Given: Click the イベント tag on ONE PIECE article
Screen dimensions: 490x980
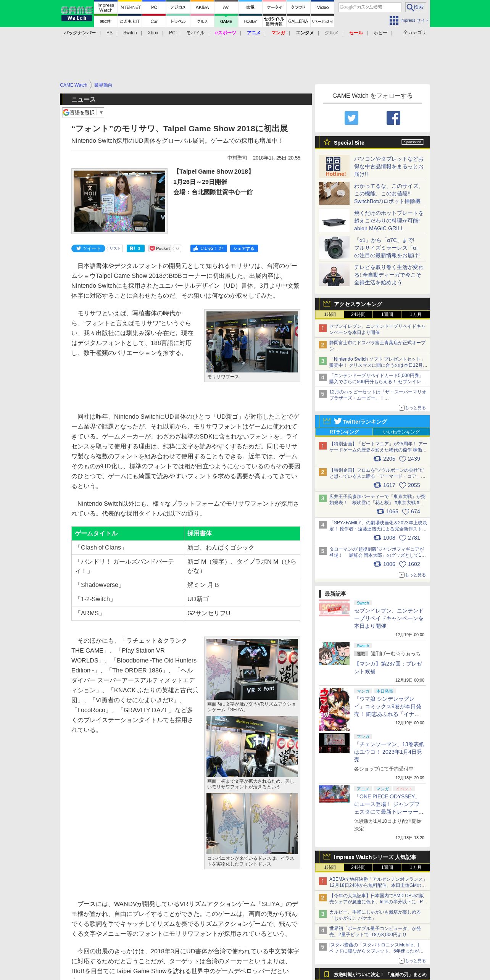Looking at the screenshot, I should (x=404, y=789).
